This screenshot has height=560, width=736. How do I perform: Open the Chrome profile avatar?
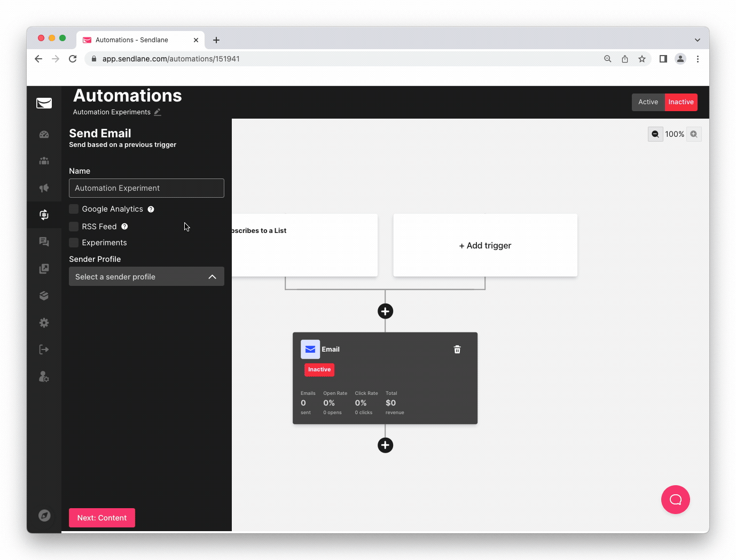click(x=680, y=59)
